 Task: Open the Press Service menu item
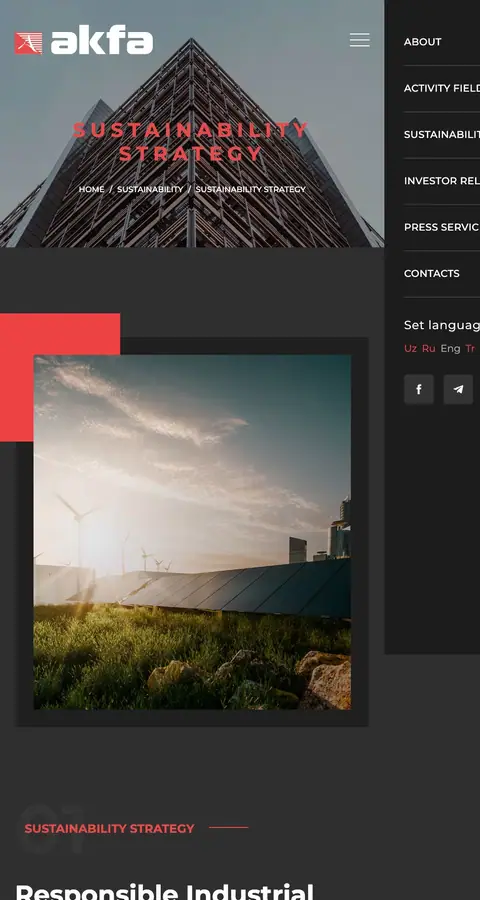point(442,227)
